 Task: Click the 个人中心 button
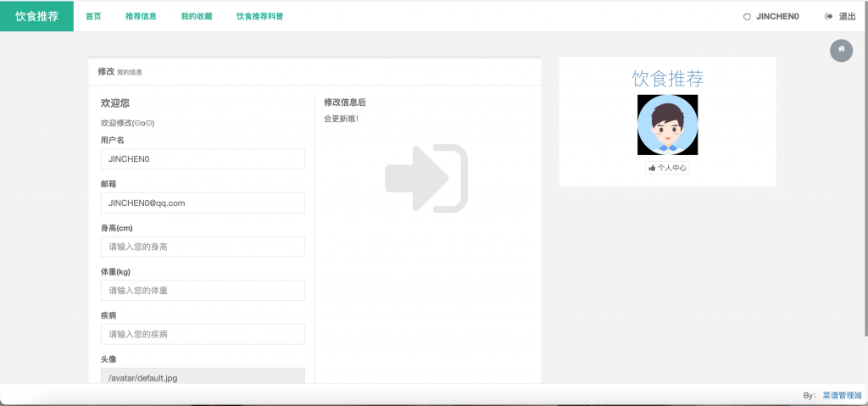[668, 168]
